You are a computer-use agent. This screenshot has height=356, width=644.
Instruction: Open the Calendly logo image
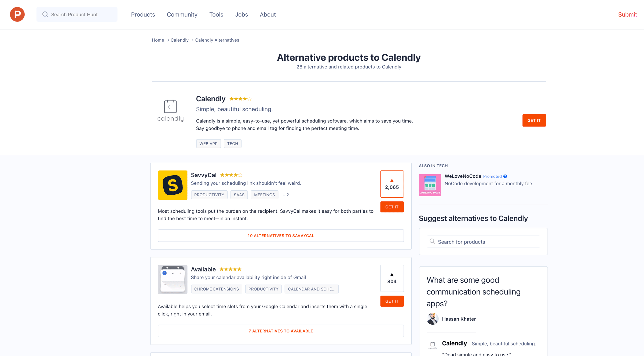click(x=170, y=111)
